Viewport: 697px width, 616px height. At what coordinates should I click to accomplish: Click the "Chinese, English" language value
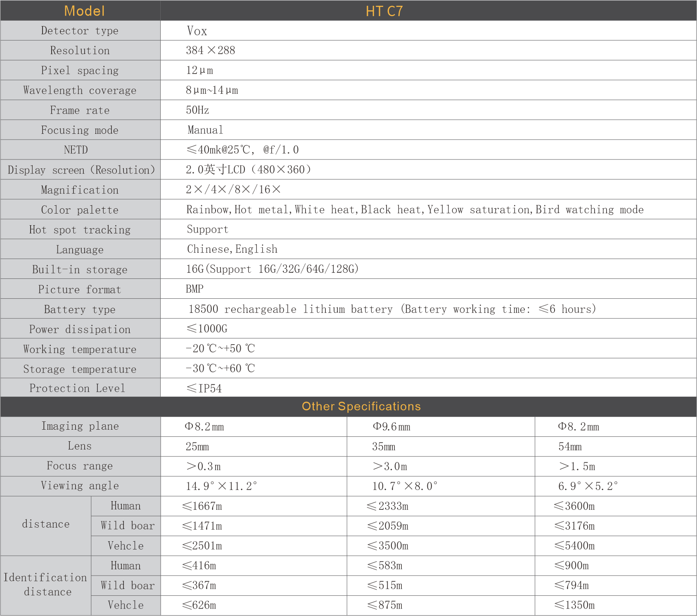point(232,249)
